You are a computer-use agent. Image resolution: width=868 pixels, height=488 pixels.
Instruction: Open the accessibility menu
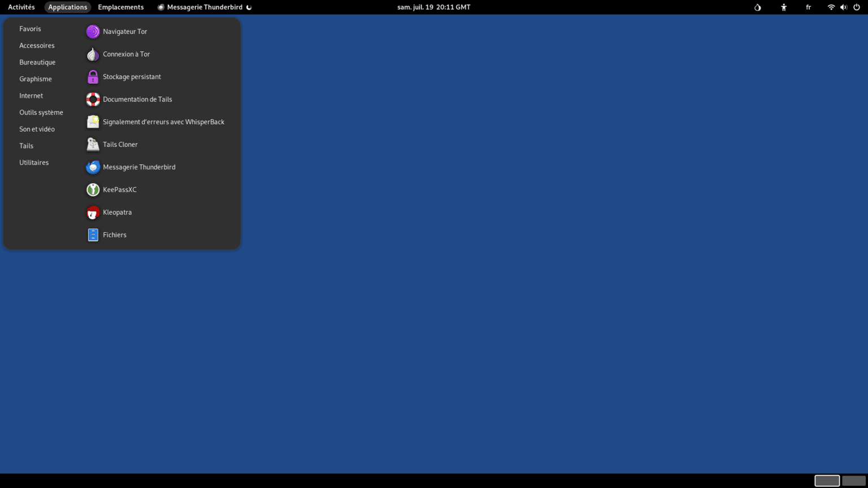(783, 7)
